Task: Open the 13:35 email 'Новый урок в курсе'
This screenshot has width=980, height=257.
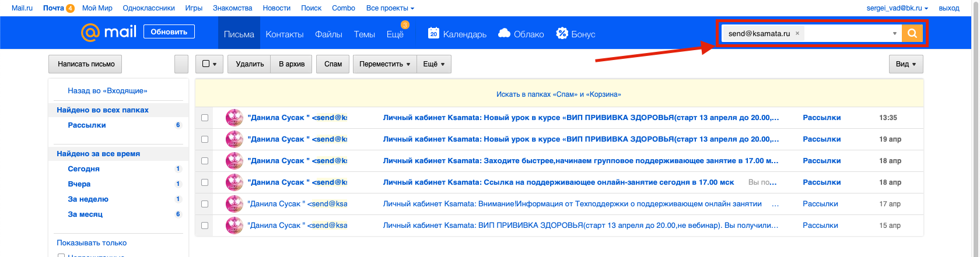Action: point(581,118)
